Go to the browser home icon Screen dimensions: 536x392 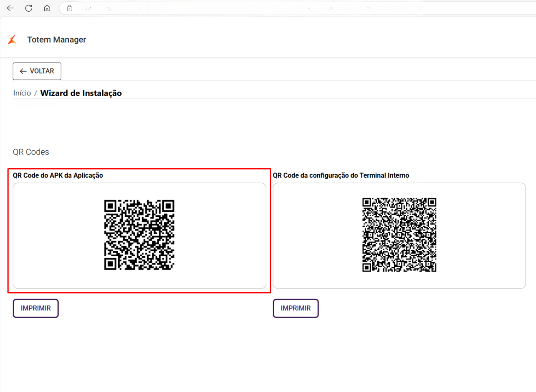[47, 8]
